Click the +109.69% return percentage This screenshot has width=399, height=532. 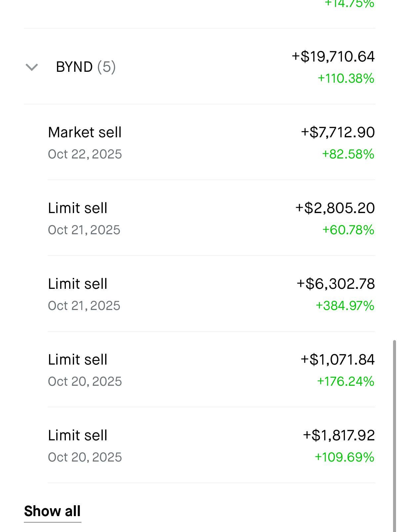point(344,457)
